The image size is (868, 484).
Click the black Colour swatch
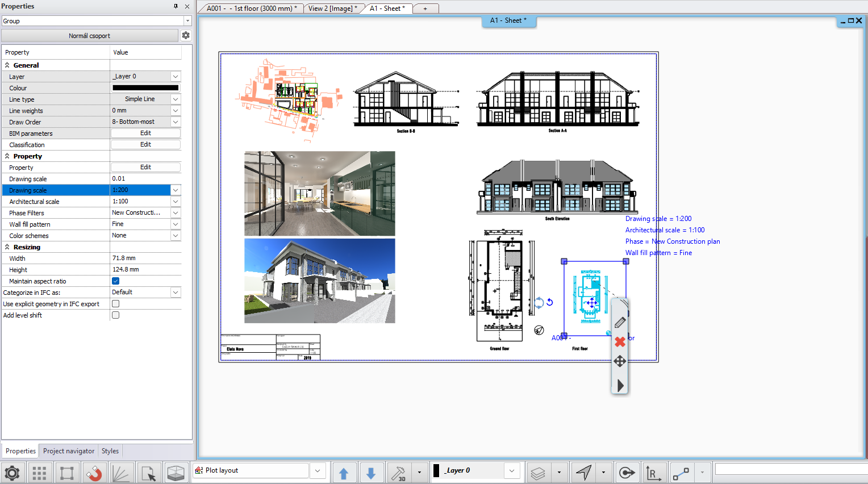[145, 87]
